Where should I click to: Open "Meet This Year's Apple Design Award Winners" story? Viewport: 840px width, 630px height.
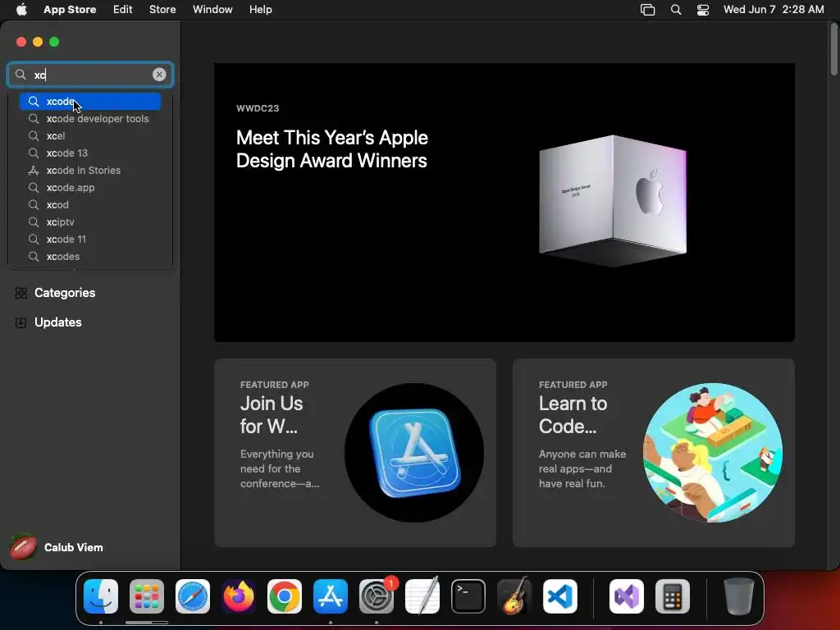(x=331, y=149)
